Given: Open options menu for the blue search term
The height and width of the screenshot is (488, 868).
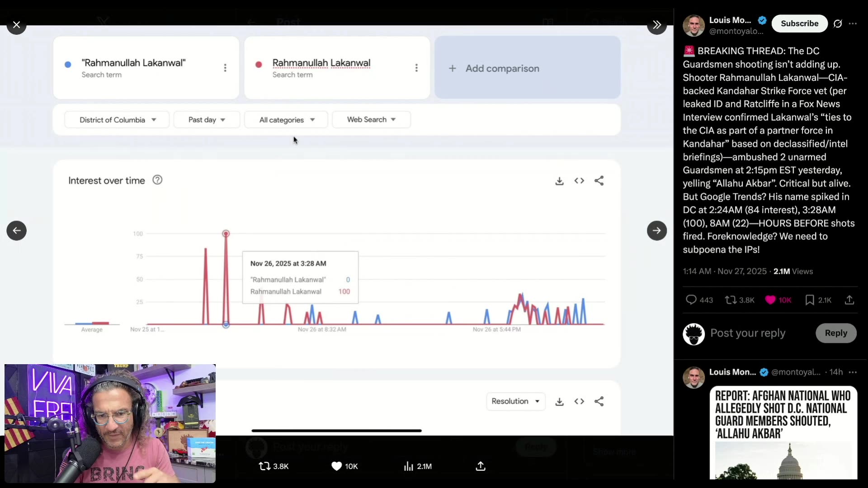Looking at the screenshot, I should coord(225,68).
